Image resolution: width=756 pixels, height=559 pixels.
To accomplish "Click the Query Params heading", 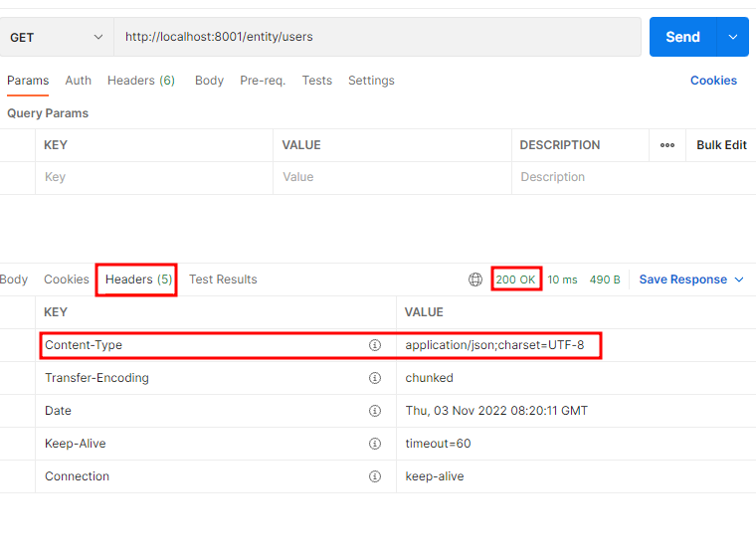I will coord(48,113).
